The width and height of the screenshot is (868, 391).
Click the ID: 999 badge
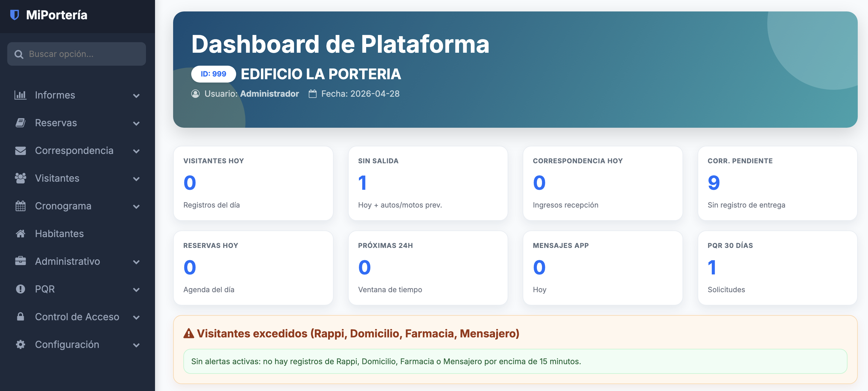[x=213, y=74]
